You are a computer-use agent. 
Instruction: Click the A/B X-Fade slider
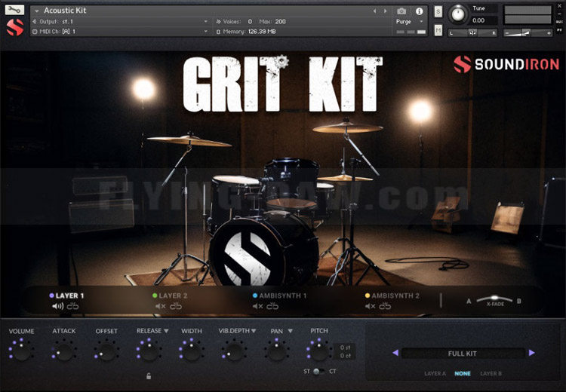[x=494, y=299]
